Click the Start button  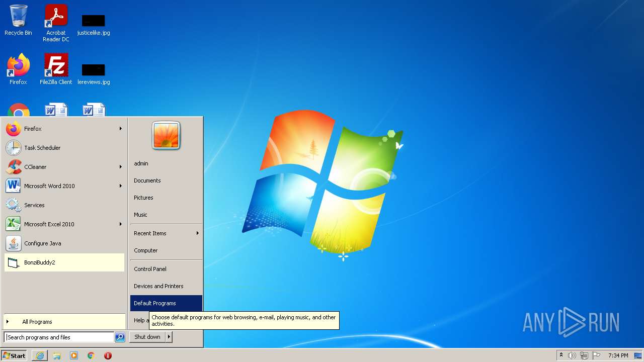click(14, 355)
